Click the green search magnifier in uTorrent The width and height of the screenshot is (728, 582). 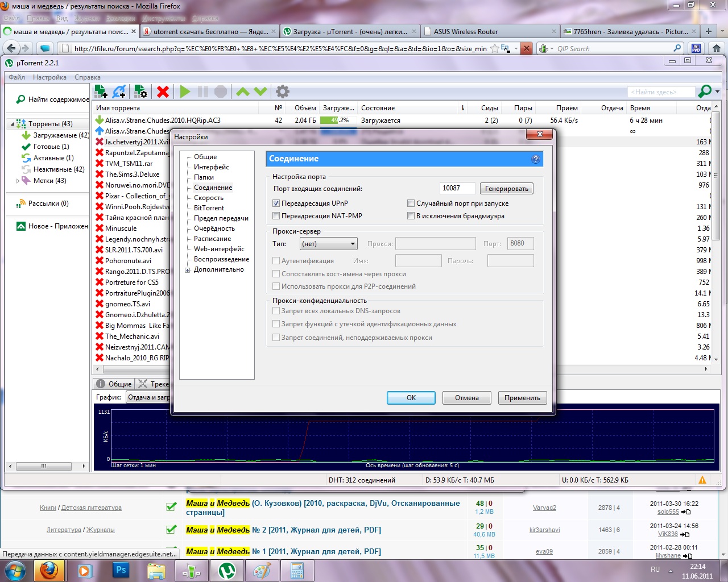(705, 91)
